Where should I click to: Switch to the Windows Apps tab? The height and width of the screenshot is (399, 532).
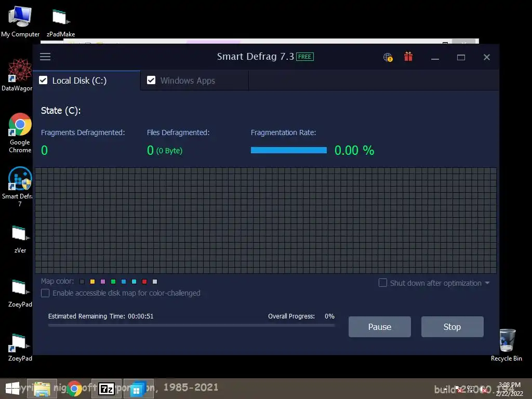click(194, 81)
